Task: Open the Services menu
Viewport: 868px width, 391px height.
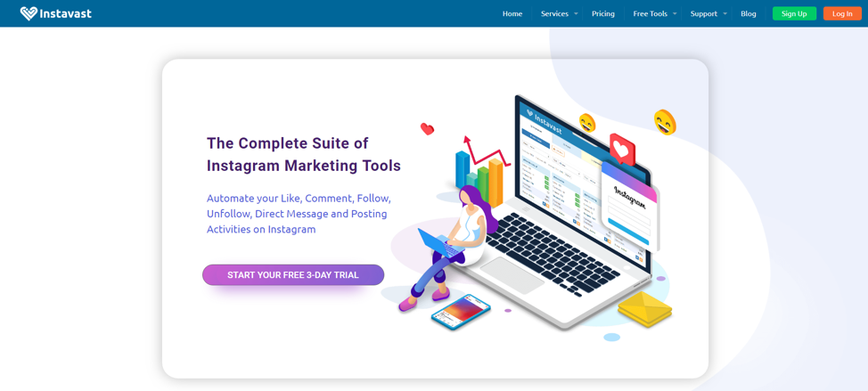Action: pos(554,14)
